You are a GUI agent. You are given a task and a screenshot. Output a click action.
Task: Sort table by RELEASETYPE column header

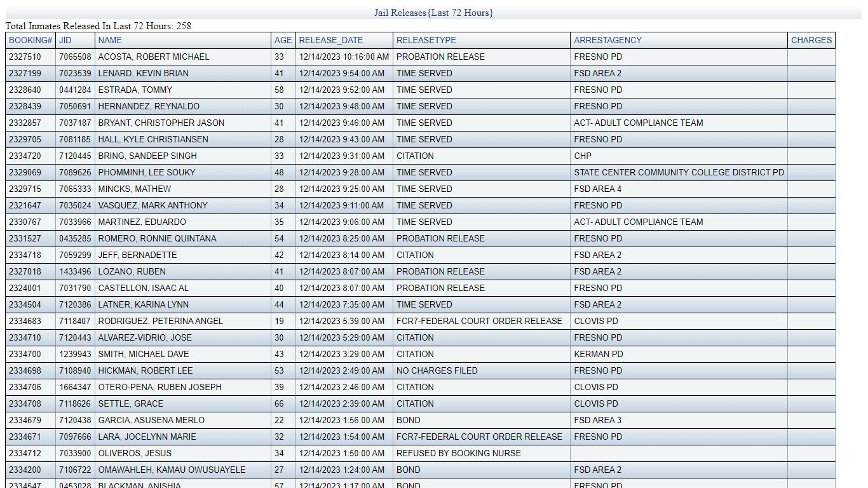point(426,40)
